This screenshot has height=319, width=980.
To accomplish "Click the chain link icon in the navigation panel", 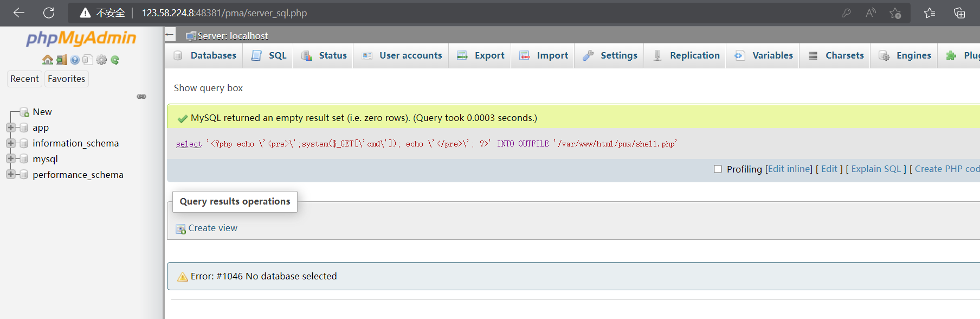I will tap(141, 97).
